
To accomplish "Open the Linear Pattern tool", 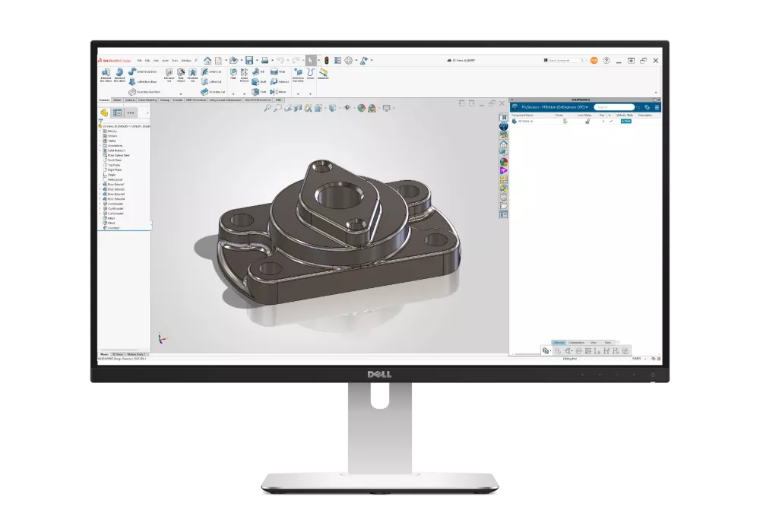I will pos(244,74).
